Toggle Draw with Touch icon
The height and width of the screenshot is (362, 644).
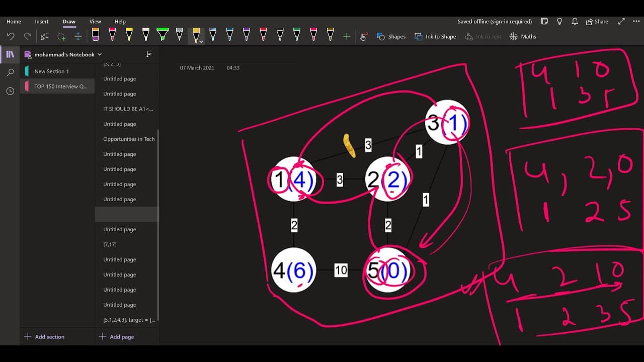pyautogui.click(x=364, y=36)
